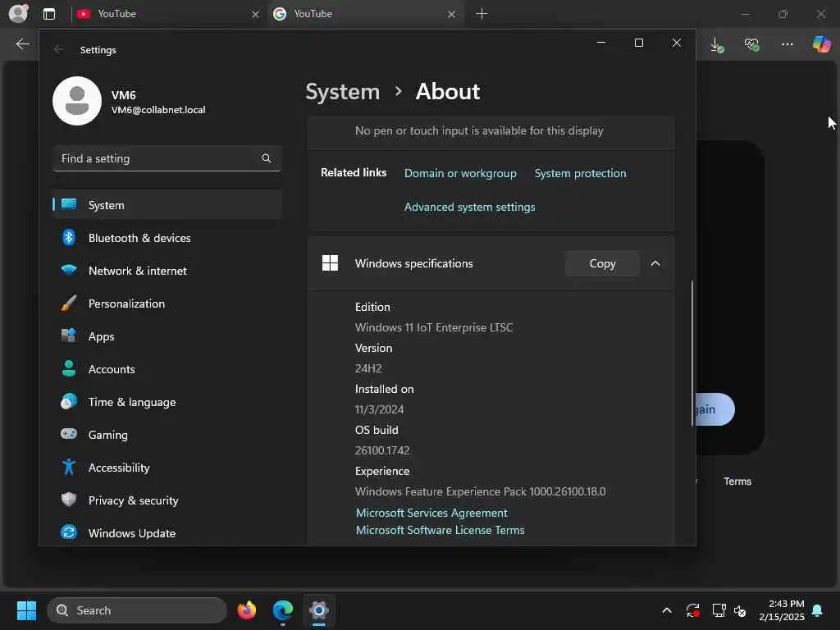
Task: Open the System protection link
Action: click(580, 173)
